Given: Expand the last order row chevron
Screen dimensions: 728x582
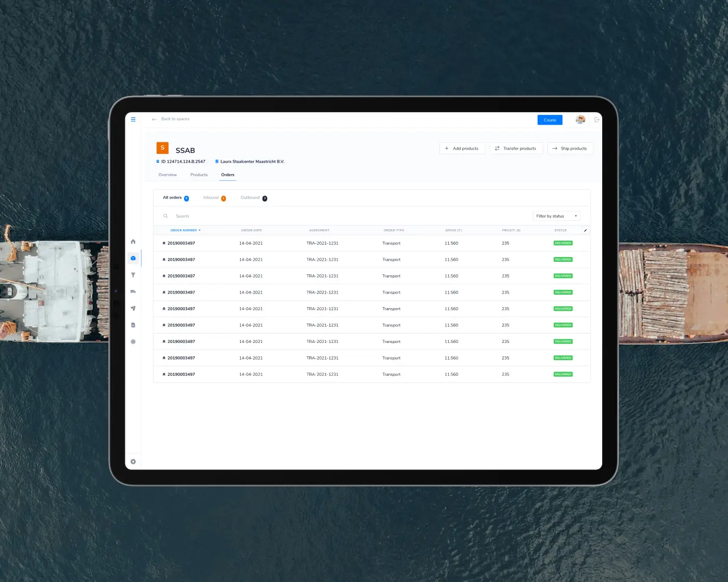Looking at the screenshot, I should point(164,374).
